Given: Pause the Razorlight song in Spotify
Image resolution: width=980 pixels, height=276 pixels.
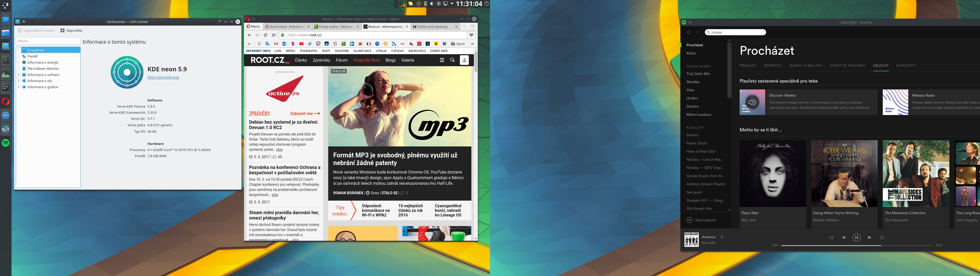Looking at the screenshot, I should coord(856,237).
